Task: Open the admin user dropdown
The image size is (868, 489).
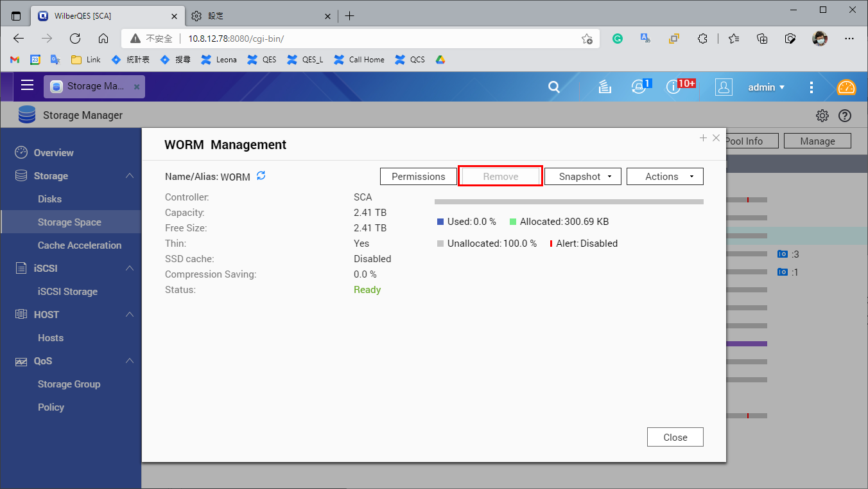Action: 766,87
